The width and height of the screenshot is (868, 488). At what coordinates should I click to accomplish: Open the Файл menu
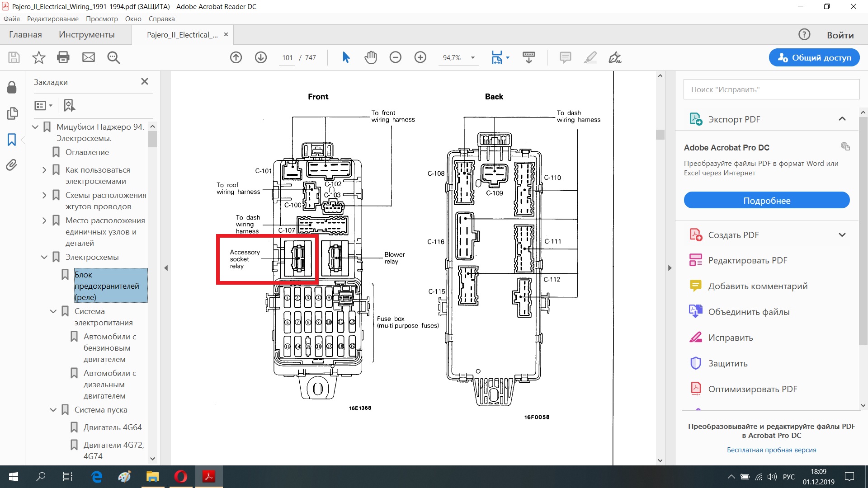pyautogui.click(x=12, y=19)
